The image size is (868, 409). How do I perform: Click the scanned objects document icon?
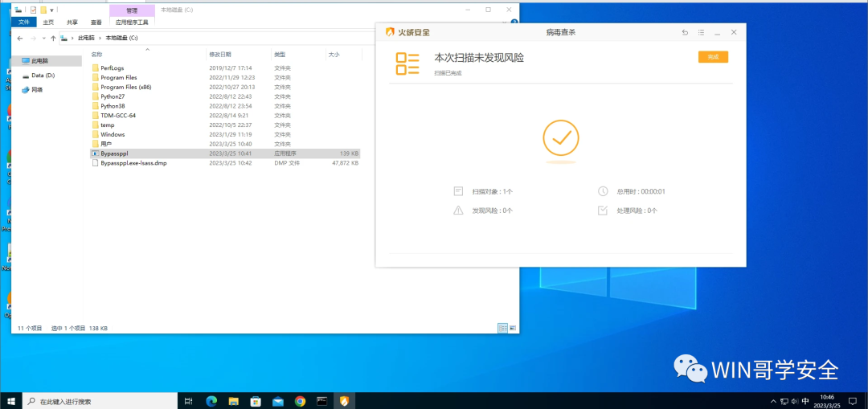point(458,191)
